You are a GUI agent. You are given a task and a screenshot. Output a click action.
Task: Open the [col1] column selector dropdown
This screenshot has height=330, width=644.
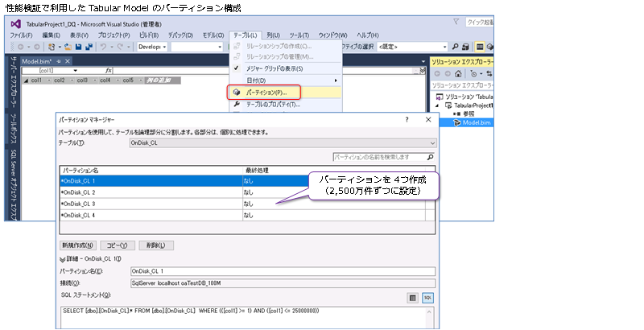[75, 71]
